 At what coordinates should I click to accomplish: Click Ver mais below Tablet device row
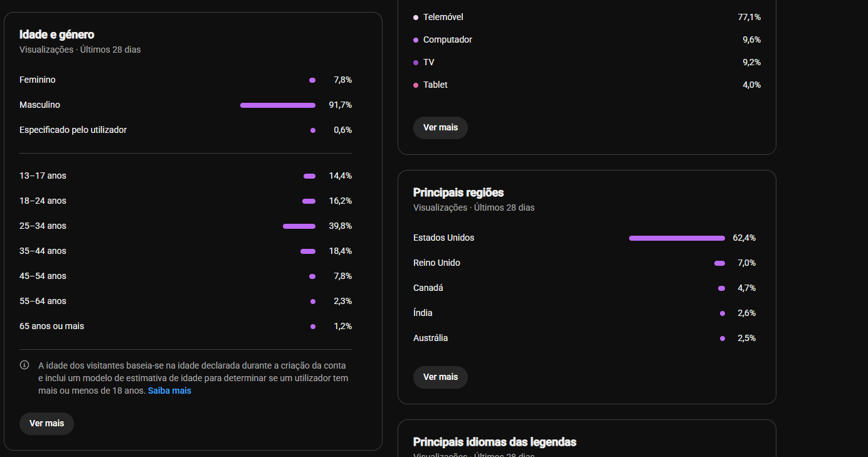[x=440, y=127]
